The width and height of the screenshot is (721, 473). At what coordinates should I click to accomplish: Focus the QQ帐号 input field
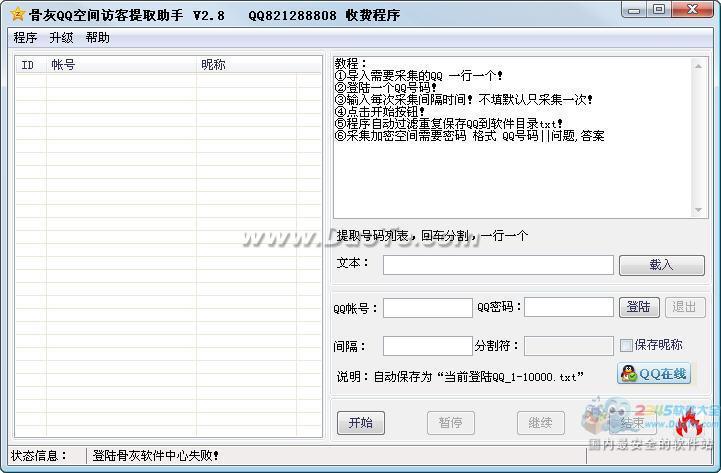coord(428,308)
